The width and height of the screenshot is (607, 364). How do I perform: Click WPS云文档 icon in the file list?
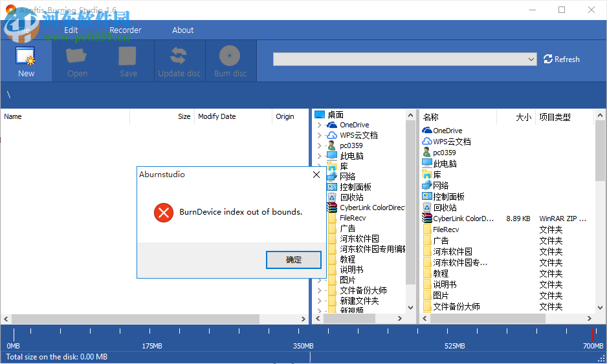point(427,141)
